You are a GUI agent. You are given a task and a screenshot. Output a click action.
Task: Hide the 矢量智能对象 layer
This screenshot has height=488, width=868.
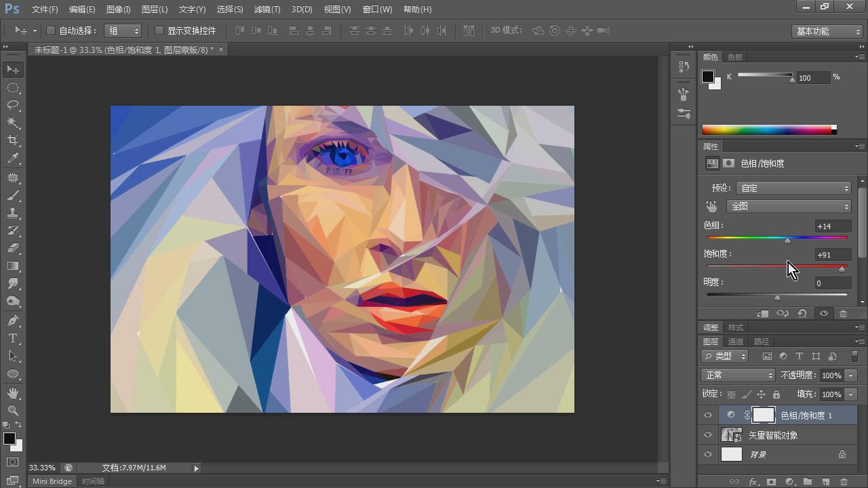pos(708,435)
